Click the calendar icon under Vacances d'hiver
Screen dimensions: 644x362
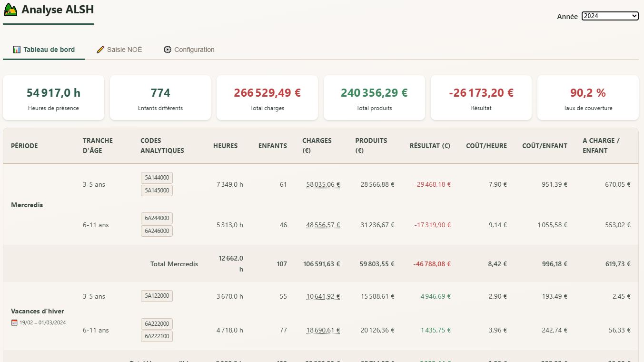point(14,322)
